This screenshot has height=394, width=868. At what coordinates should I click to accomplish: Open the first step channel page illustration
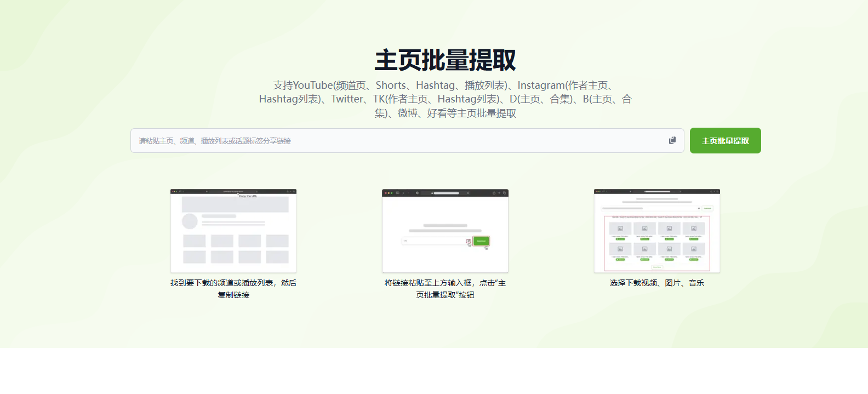point(233,231)
